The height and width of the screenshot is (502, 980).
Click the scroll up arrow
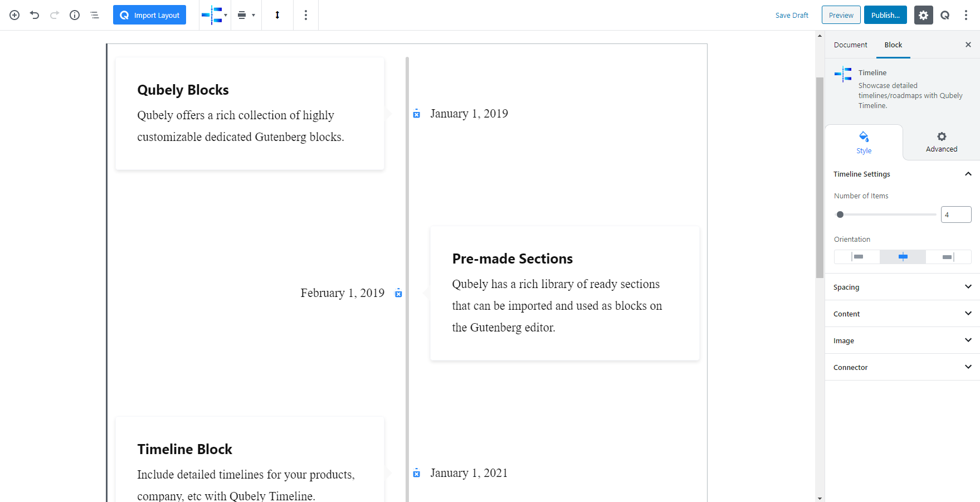coord(820,36)
